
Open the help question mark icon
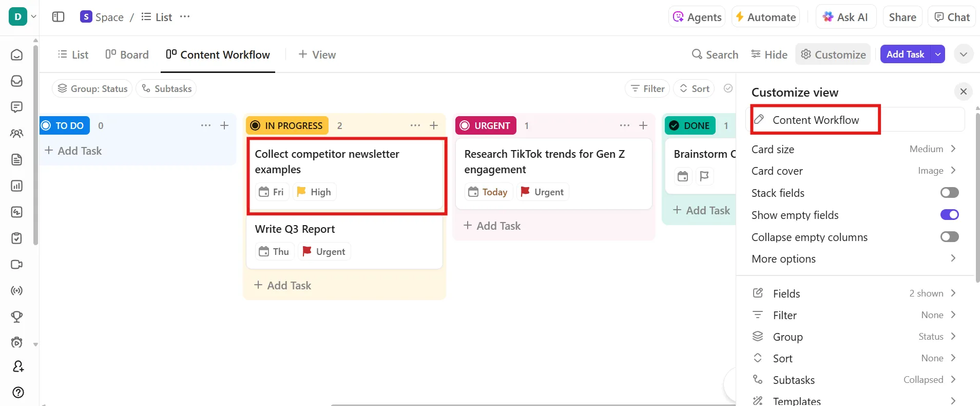pyautogui.click(x=18, y=393)
